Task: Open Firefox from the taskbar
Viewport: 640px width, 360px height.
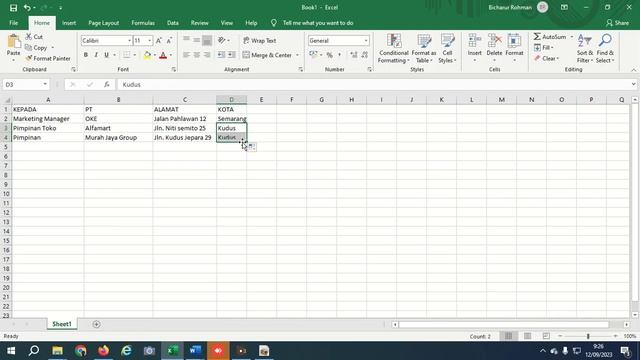Action: (103, 351)
